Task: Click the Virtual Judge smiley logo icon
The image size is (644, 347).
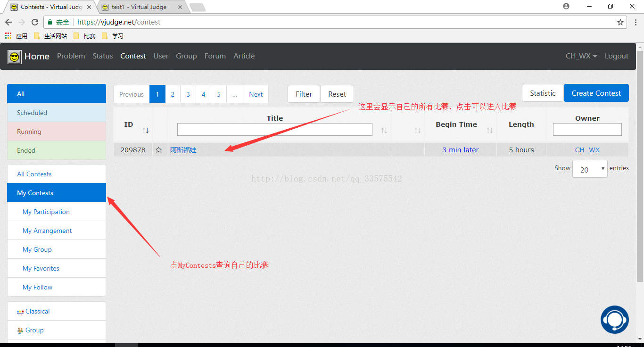Action: click(15, 57)
